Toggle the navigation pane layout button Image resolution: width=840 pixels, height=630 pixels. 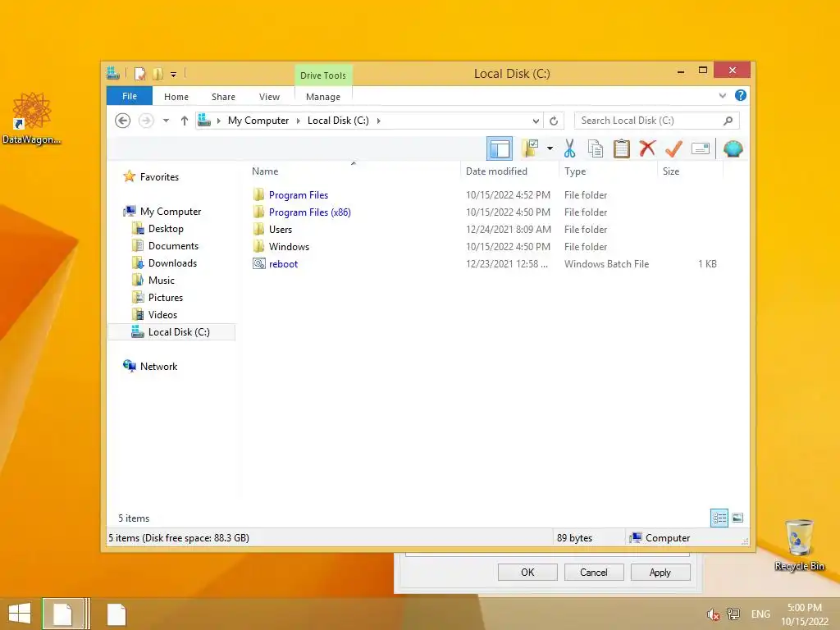pyautogui.click(x=500, y=148)
